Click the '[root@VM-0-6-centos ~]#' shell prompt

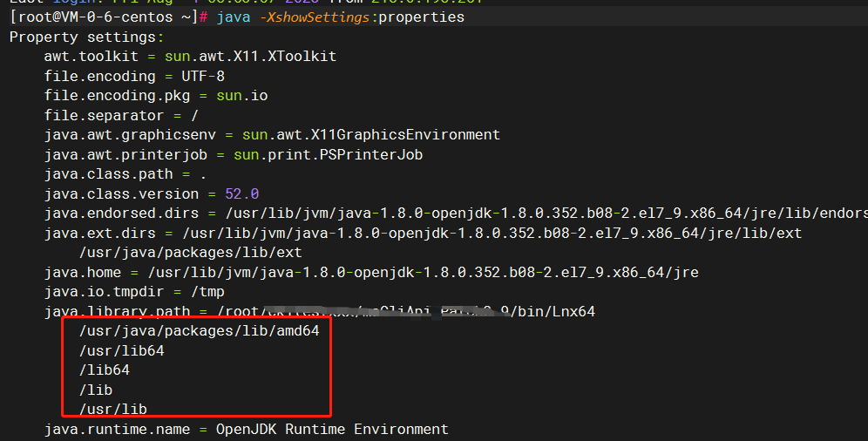pyautogui.click(x=108, y=17)
